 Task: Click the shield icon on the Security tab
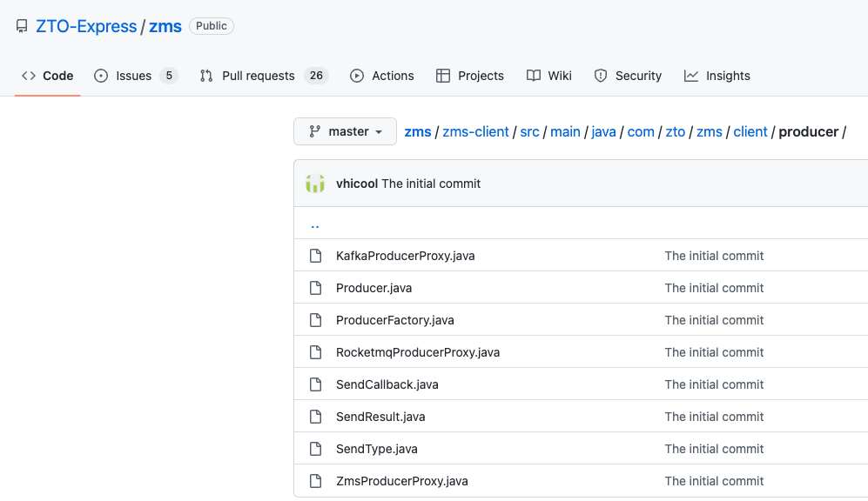tap(601, 76)
